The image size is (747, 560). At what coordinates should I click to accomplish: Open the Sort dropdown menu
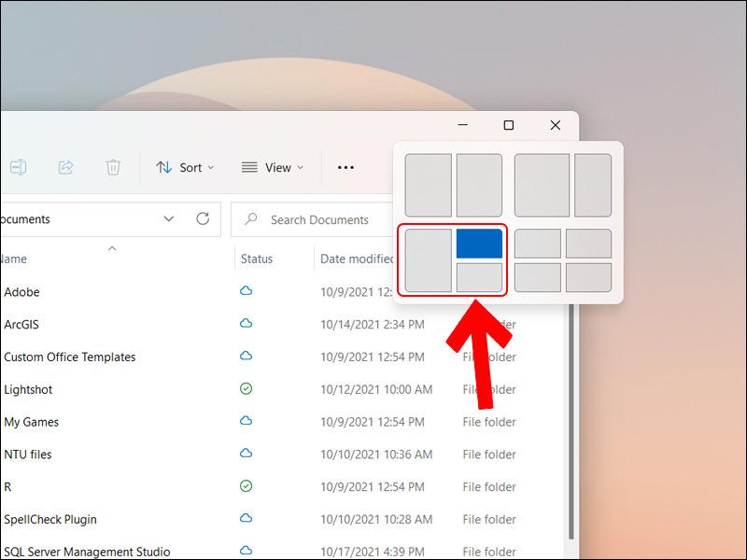(x=185, y=168)
